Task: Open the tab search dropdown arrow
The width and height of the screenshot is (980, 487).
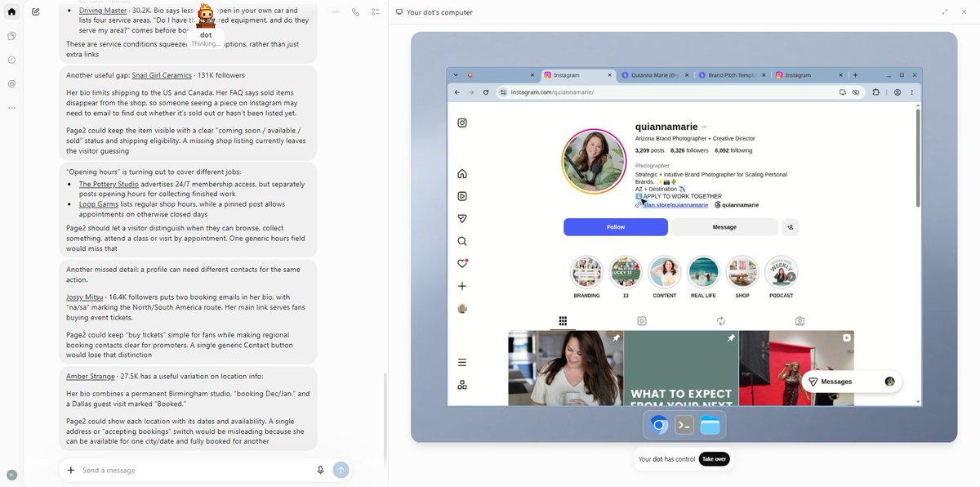Action: [456, 74]
